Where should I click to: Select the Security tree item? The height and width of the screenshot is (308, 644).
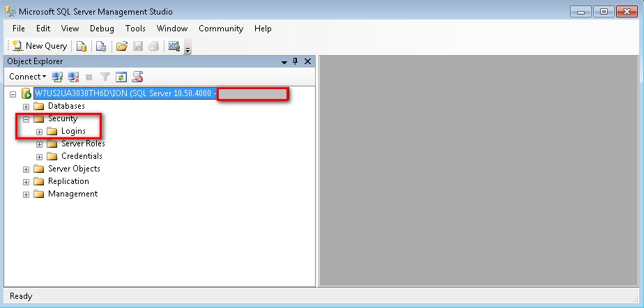63,118
